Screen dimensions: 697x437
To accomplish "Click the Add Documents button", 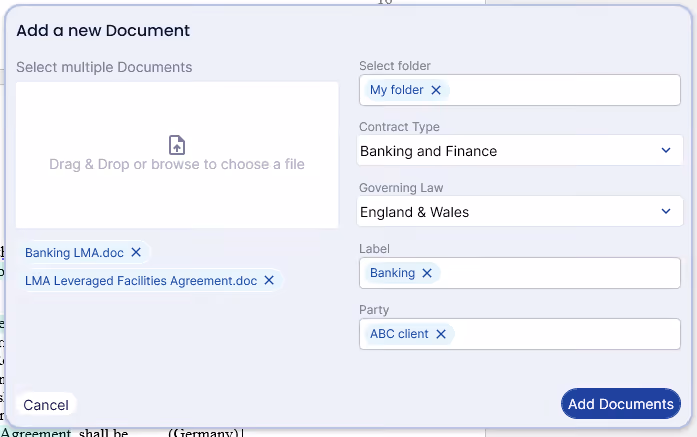I will click(x=621, y=404).
